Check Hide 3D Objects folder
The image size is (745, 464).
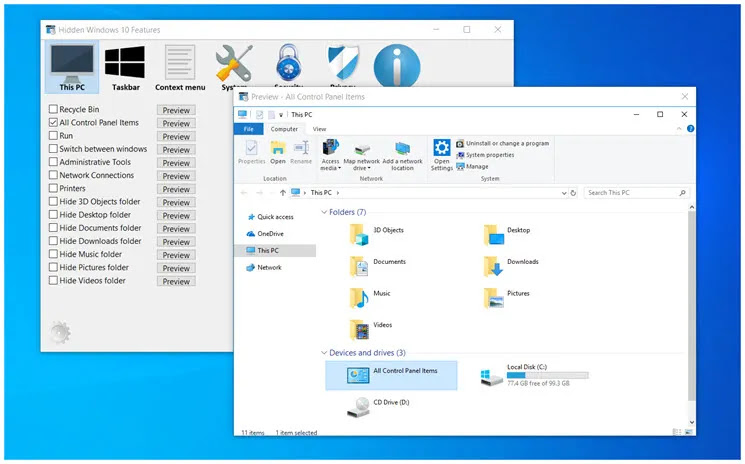click(53, 201)
